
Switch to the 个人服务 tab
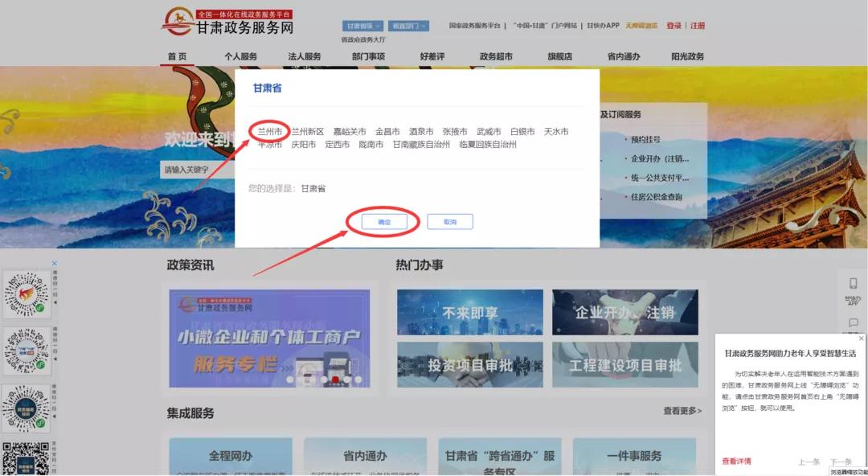click(239, 56)
